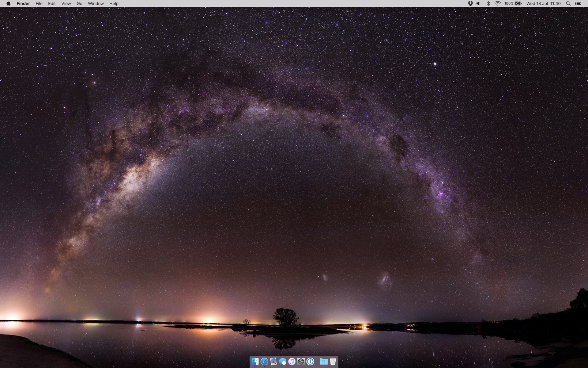Viewport: 588px width, 368px height.
Task: Show battery status at 100%
Action: click(513, 3)
